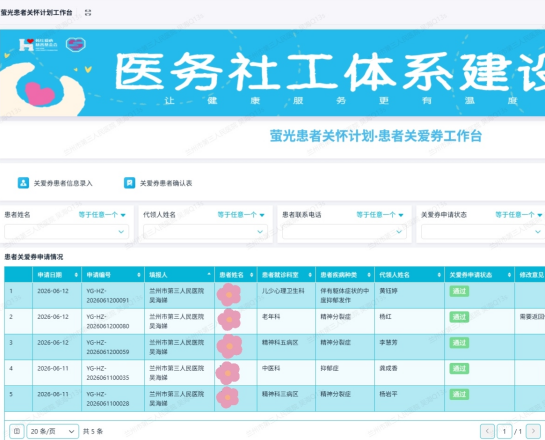This screenshot has width=545, height=440.
Task: Click 通过 status tag in row 2
Action: [459, 317]
